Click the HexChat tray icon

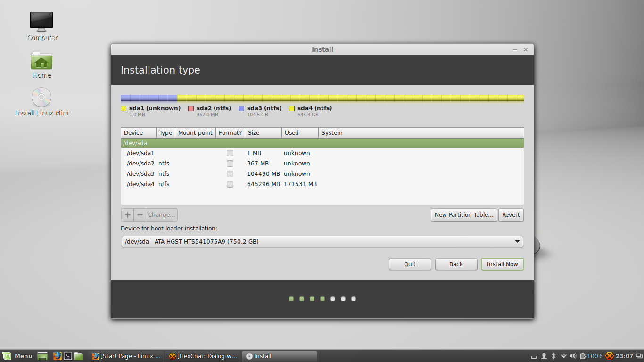(x=610, y=356)
